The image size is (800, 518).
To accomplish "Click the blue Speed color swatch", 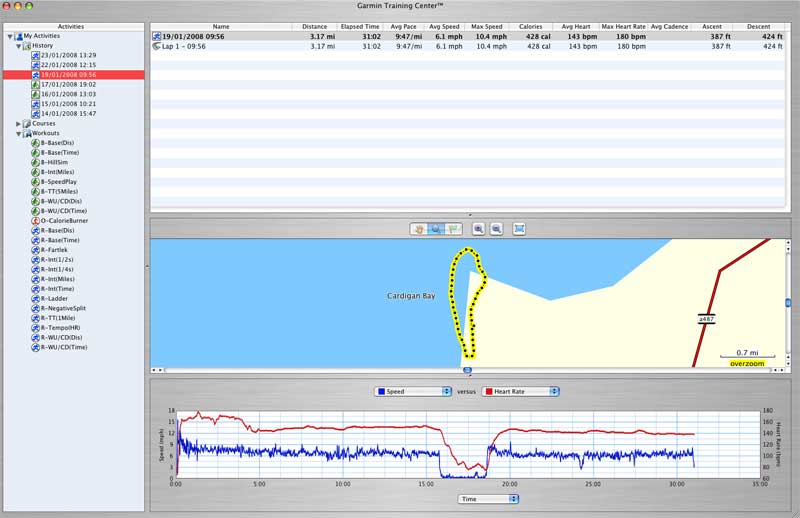I will coord(382,391).
